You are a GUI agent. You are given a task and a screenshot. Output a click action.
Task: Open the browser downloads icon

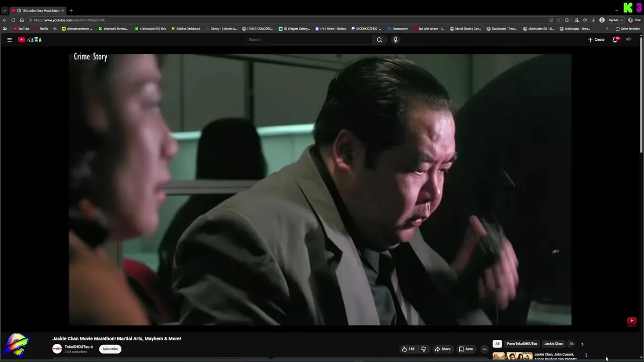click(x=593, y=20)
